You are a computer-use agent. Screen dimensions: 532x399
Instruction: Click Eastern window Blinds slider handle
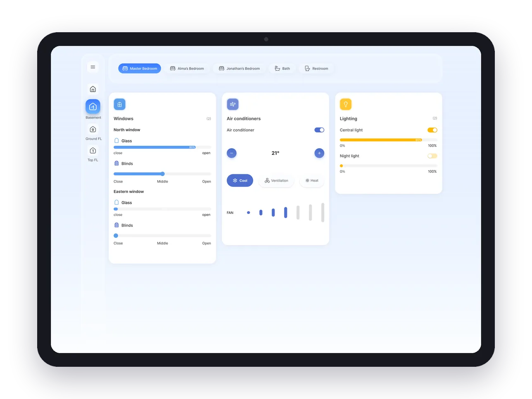point(116,236)
